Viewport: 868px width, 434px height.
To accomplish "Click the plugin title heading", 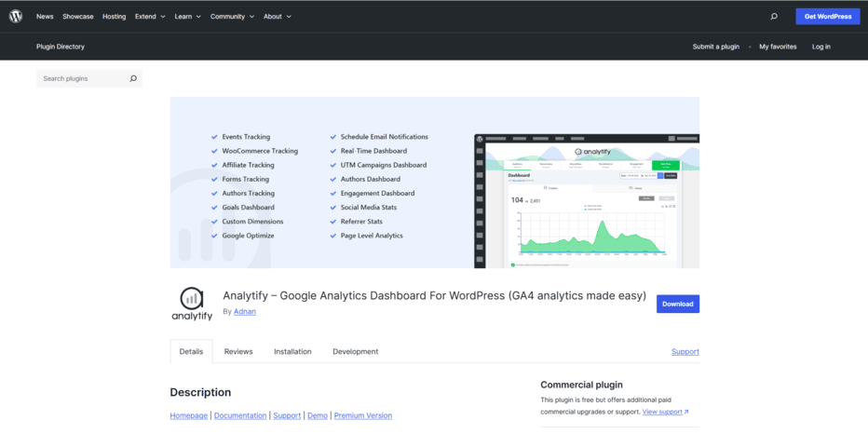I will (x=435, y=295).
